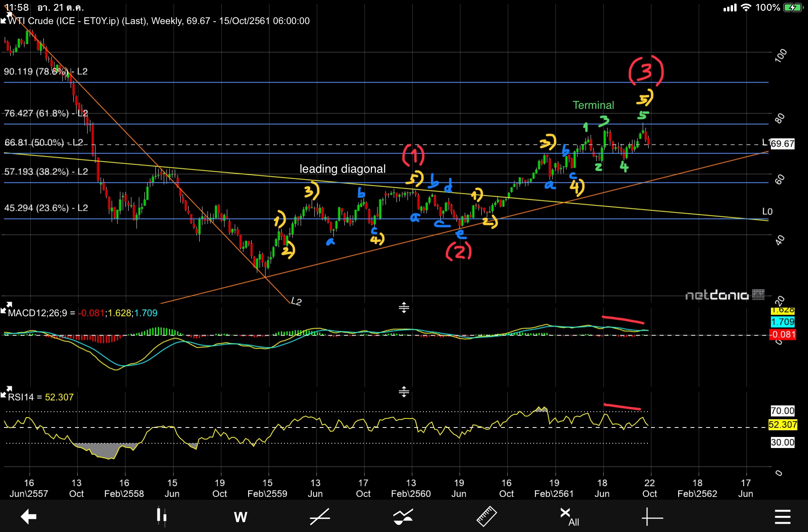This screenshot has width=808, height=532.
Task: Tap the RSI panel resize handle
Action: coord(404,392)
